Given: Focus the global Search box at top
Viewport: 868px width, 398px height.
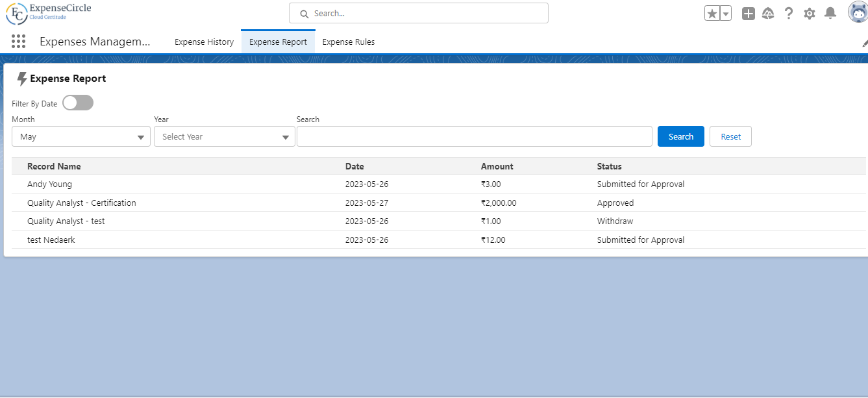Looking at the screenshot, I should pyautogui.click(x=419, y=14).
